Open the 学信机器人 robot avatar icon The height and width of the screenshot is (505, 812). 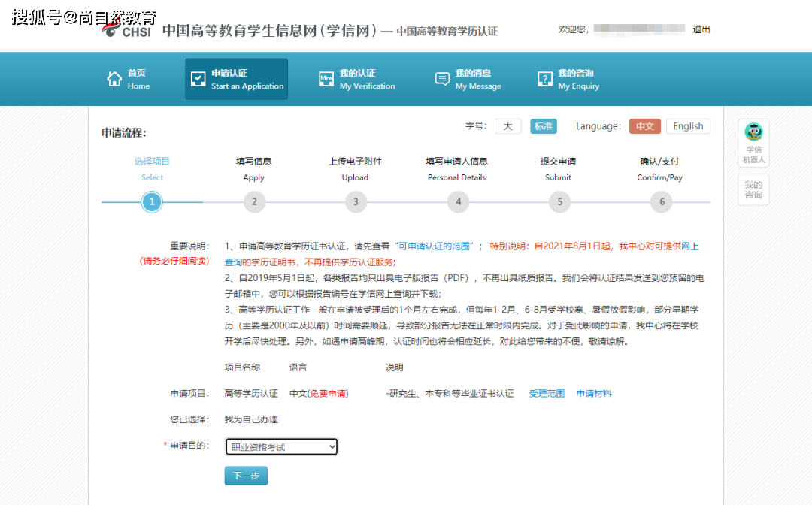point(753,132)
